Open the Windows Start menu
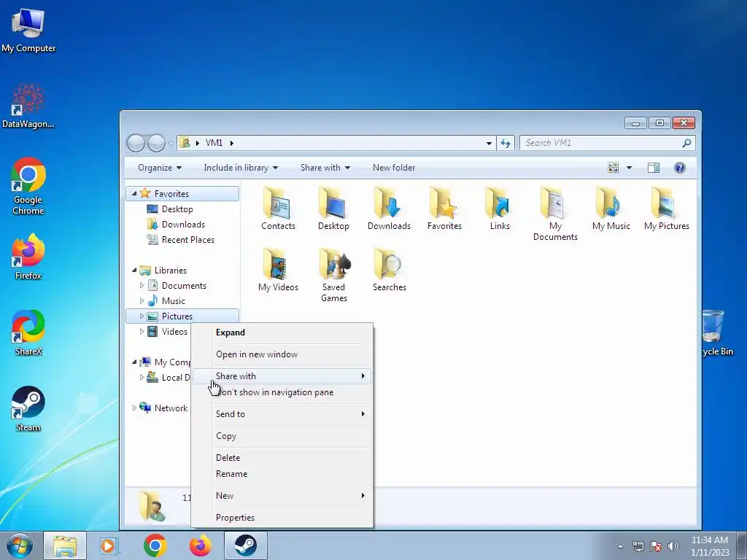 (20, 545)
